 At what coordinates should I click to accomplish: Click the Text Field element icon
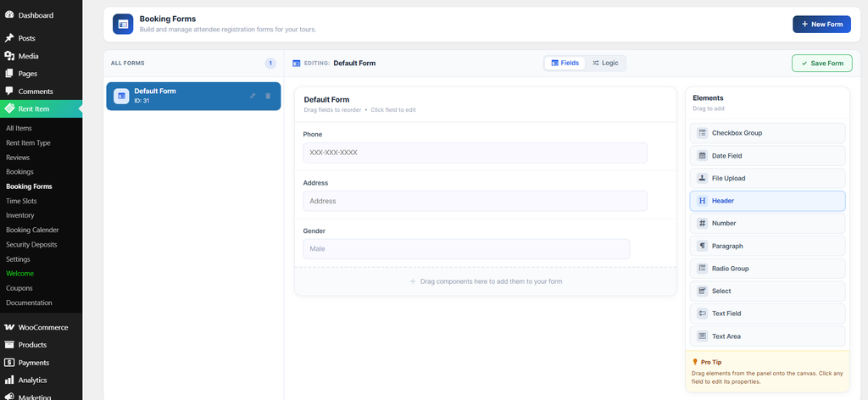coord(702,314)
